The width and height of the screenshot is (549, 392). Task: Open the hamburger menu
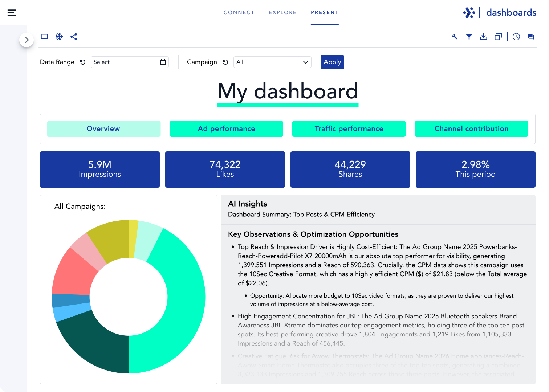(12, 12)
